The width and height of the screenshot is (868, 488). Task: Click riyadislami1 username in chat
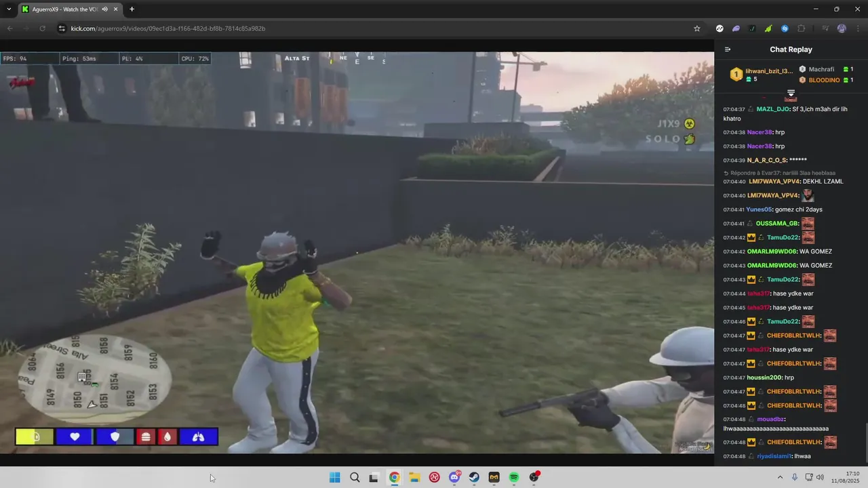(x=774, y=456)
